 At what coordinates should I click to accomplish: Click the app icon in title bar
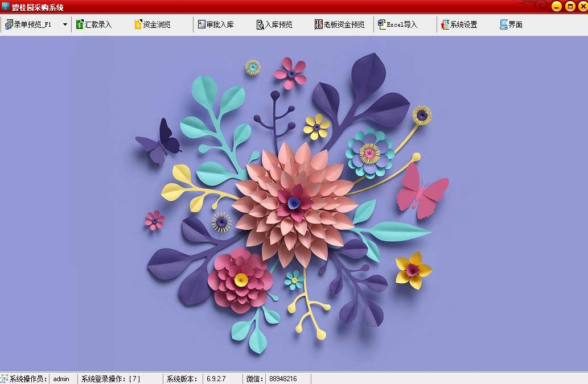[5, 7]
